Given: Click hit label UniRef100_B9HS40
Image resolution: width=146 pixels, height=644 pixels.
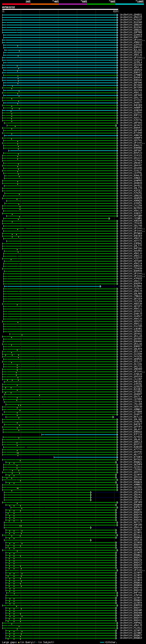Looking at the screenshot, I should click(x=131, y=80).
